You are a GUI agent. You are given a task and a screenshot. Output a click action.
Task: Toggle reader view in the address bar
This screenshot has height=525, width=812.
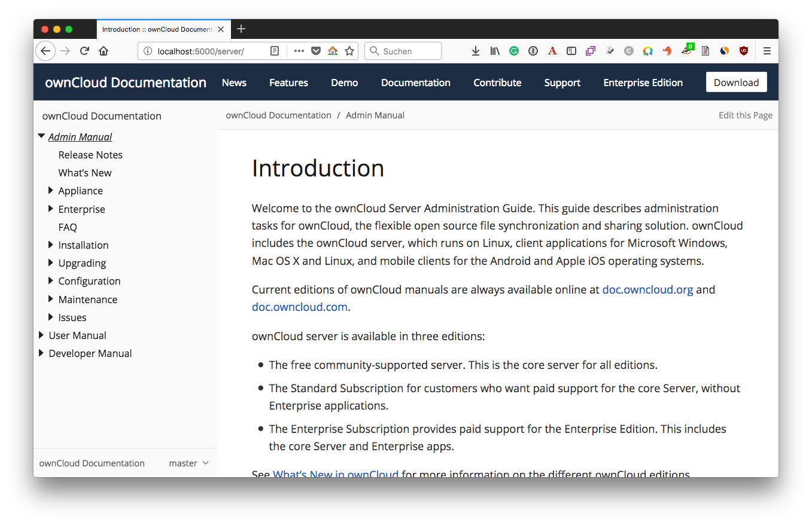click(275, 51)
